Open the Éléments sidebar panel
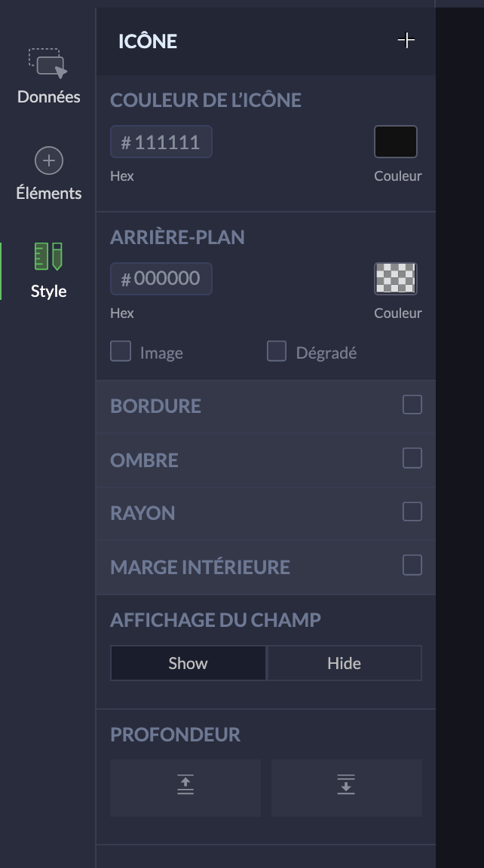 48,174
